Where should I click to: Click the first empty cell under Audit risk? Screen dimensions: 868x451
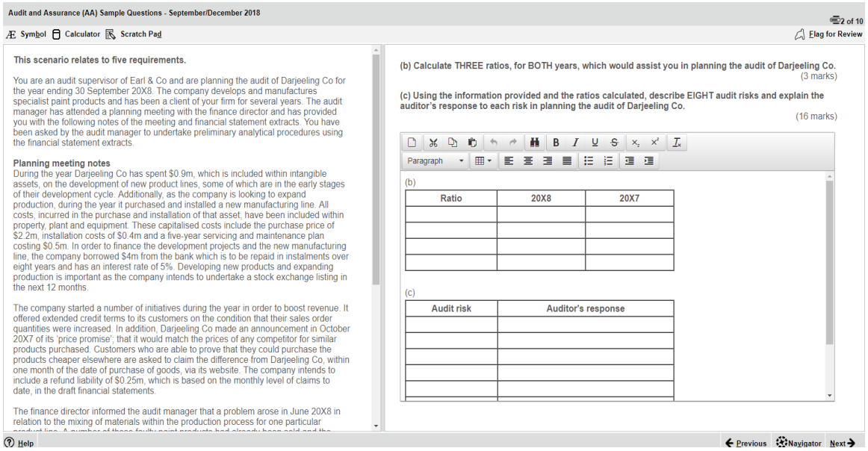(451, 325)
